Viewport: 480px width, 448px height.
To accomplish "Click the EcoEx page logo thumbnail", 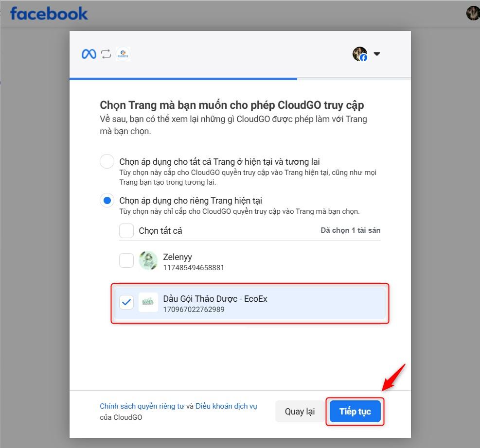I will [148, 302].
